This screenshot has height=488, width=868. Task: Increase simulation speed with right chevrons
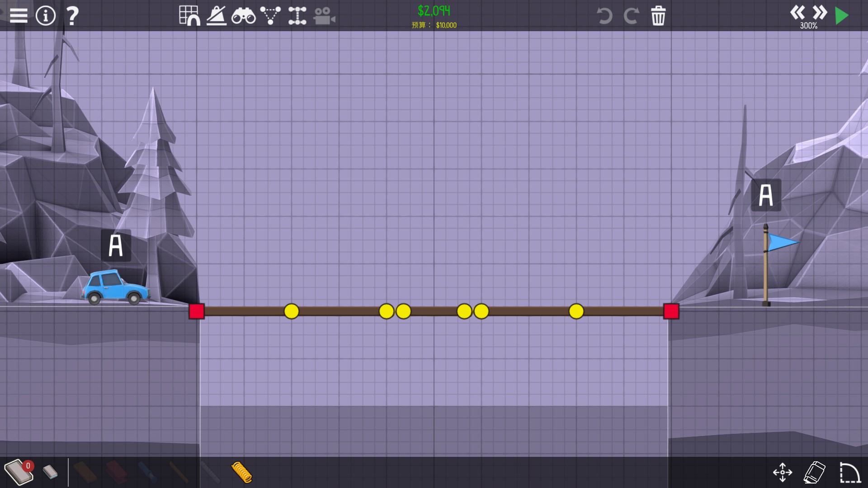819,12
